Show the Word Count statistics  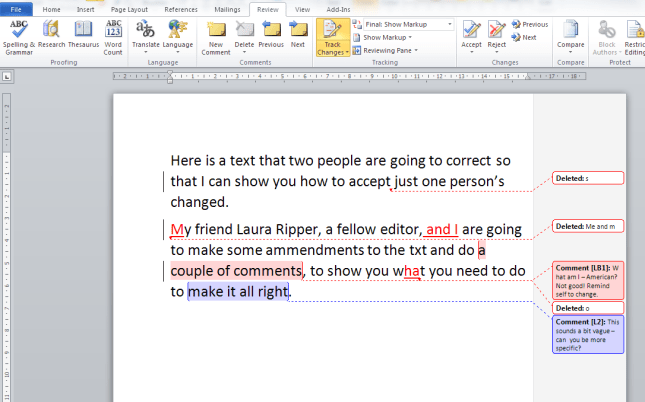(113, 34)
